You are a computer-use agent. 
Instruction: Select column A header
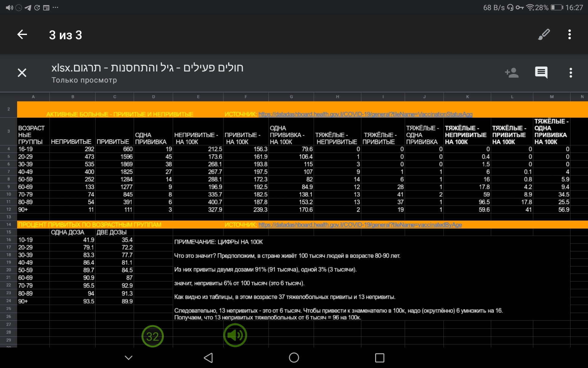click(33, 97)
